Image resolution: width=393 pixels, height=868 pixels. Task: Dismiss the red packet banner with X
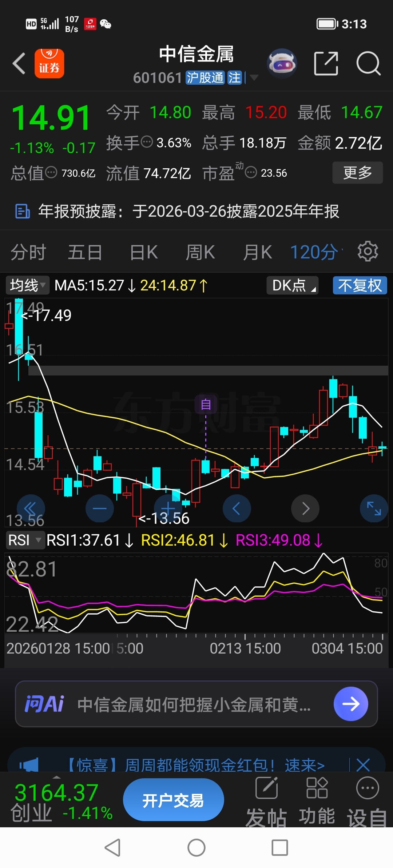pyautogui.click(x=363, y=765)
